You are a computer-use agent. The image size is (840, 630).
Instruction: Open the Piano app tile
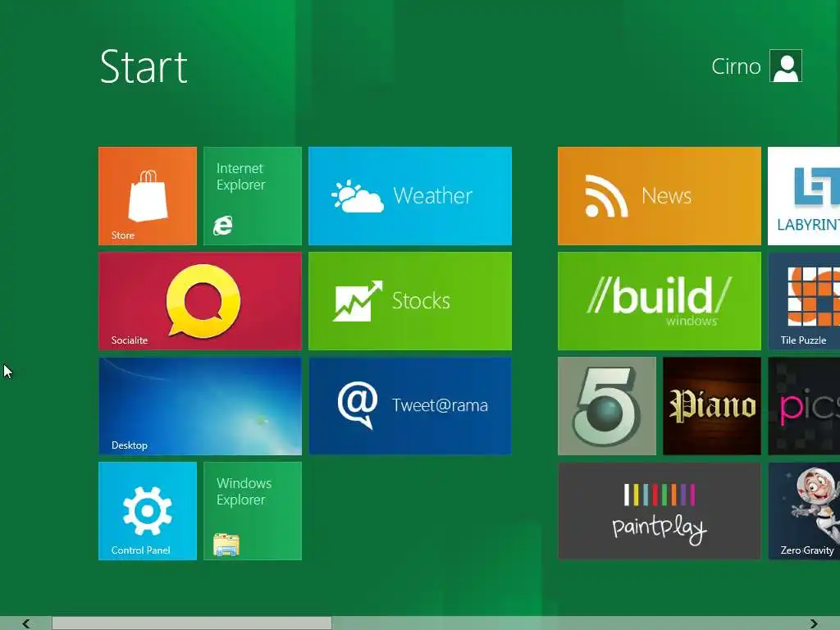click(711, 406)
